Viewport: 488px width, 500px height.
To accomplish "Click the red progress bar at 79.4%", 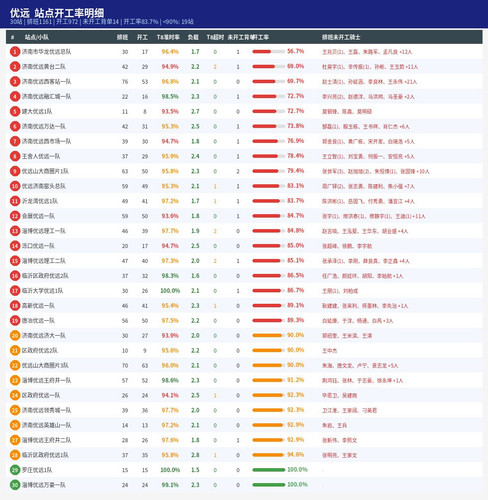I will tap(269, 171).
